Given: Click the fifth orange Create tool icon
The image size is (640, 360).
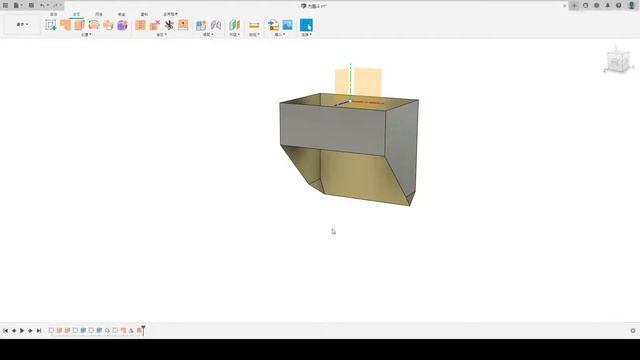Looking at the screenshot, I should point(108,25).
